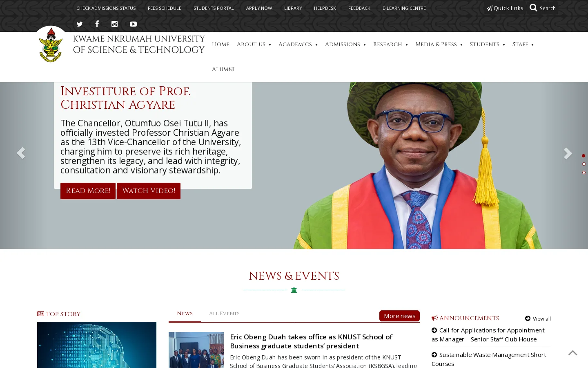The height and width of the screenshot is (368, 588).
Task: Open the Feedback link
Action: tap(359, 8)
